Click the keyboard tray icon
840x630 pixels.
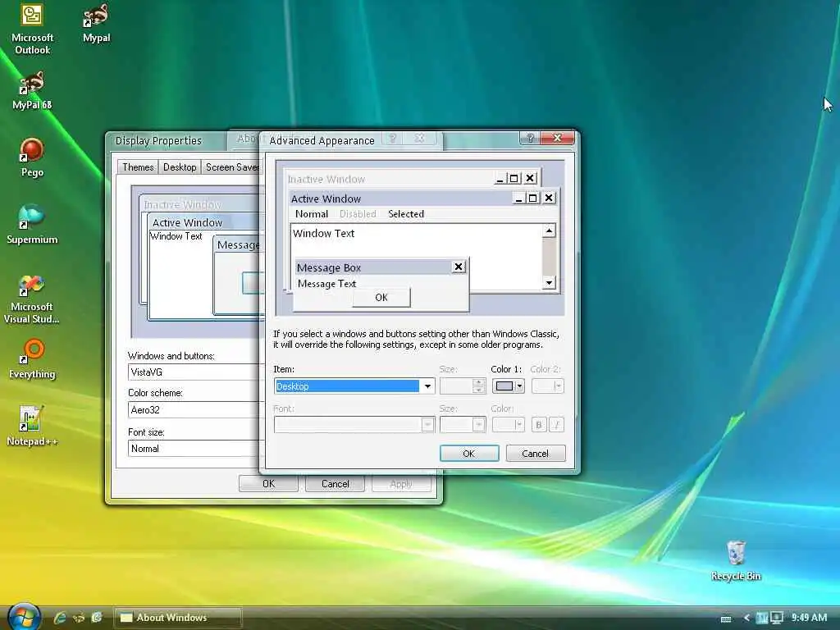[x=726, y=619]
